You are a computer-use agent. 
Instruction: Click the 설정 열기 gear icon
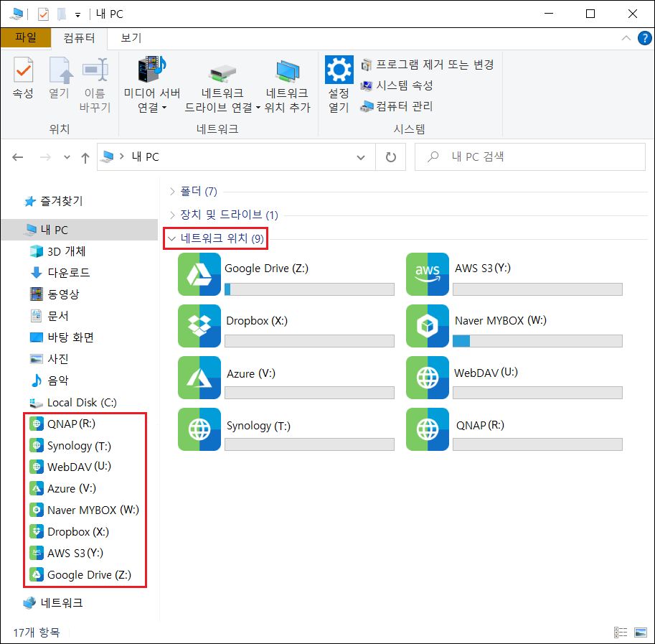pos(339,70)
